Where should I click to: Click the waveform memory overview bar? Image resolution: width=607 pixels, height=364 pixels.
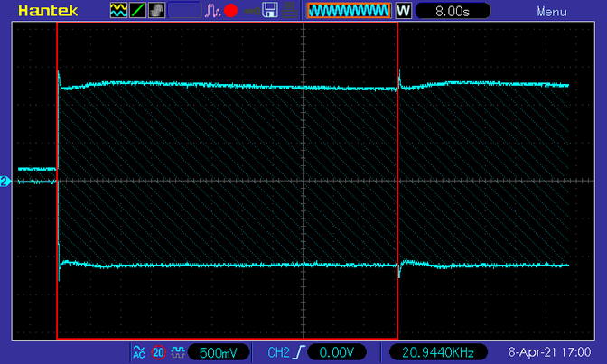tap(349, 11)
